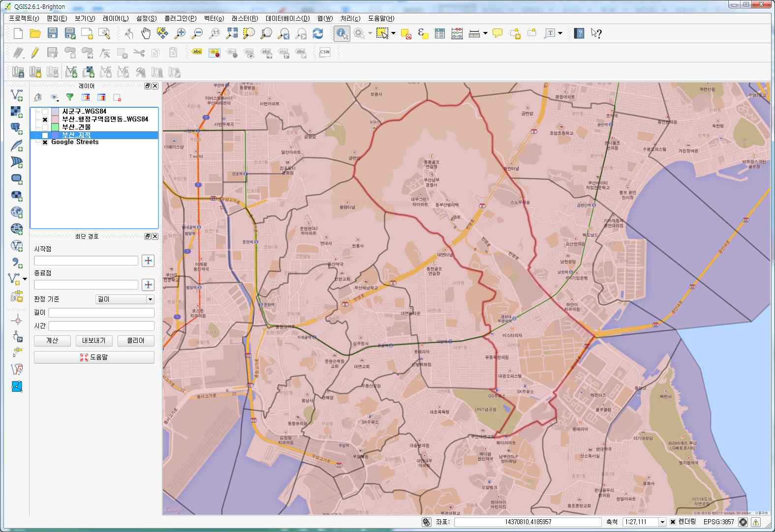Click the 계산 button
Viewport: 775px width, 532px height.
coord(52,341)
